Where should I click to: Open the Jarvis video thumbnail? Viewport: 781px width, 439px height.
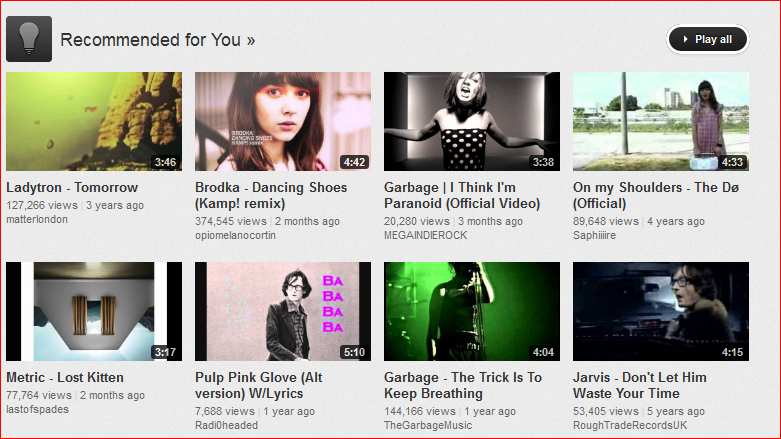(661, 311)
